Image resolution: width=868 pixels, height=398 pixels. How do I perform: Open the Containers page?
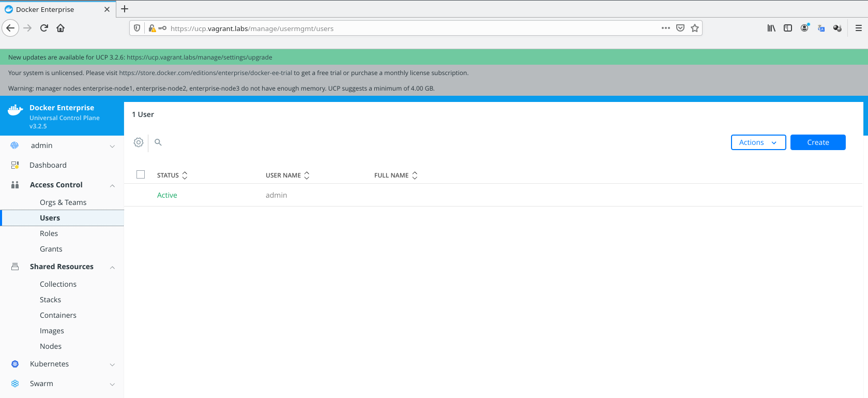58,315
